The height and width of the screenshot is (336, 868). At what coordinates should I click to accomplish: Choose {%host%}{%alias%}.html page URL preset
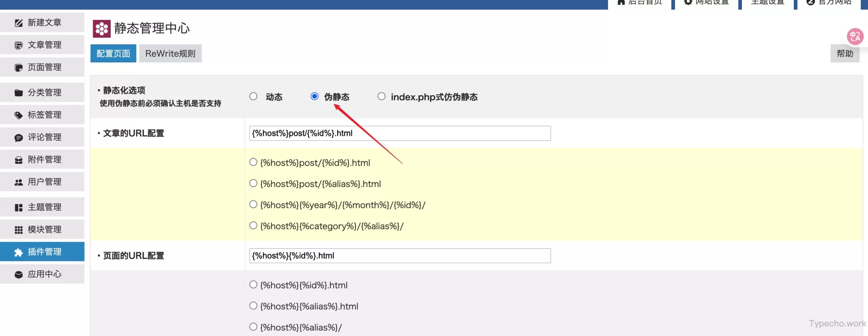tap(254, 306)
